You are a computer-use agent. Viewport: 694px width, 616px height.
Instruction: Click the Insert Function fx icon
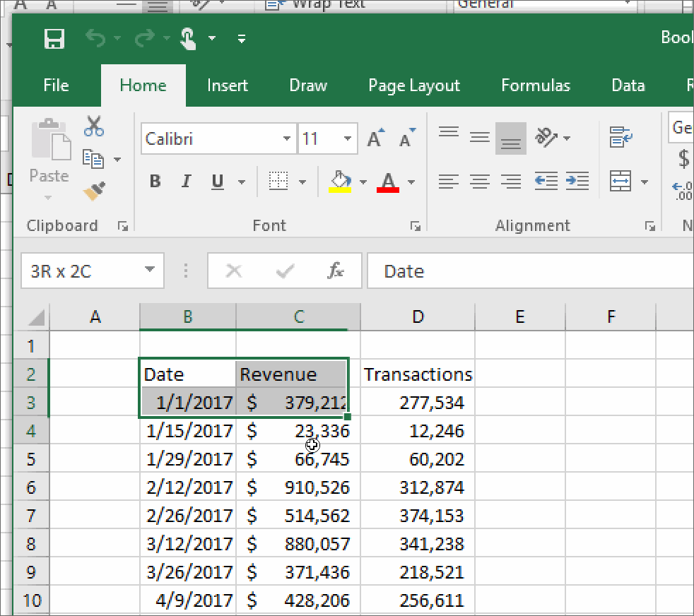pyautogui.click(x=336, y=271)
